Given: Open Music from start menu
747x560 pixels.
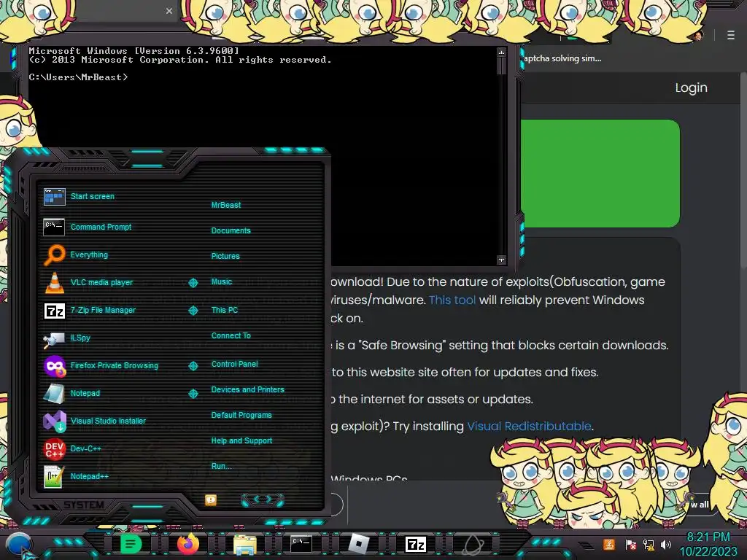Looking at the screenshot, I should click(x=222, y=282).
